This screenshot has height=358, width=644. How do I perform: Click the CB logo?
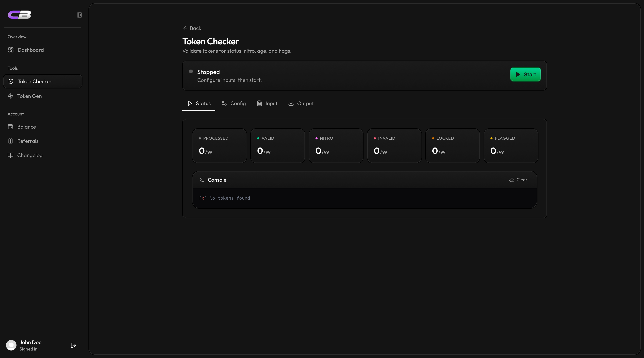click(19, 15)
